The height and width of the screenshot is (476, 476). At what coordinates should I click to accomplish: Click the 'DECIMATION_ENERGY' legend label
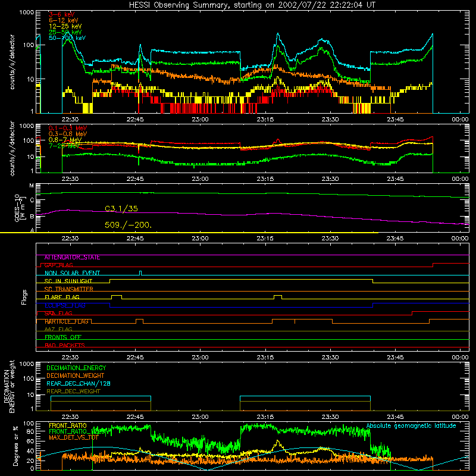[76, 368]
